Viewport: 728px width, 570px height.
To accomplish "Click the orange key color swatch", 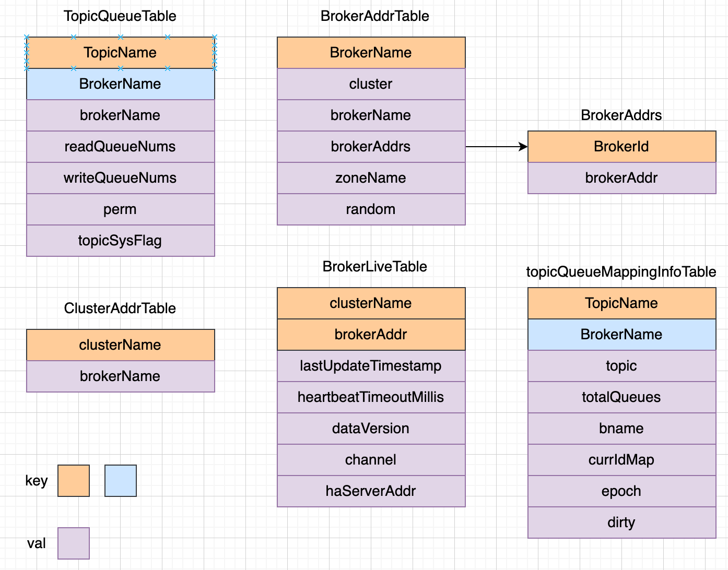I will [74, 481].
